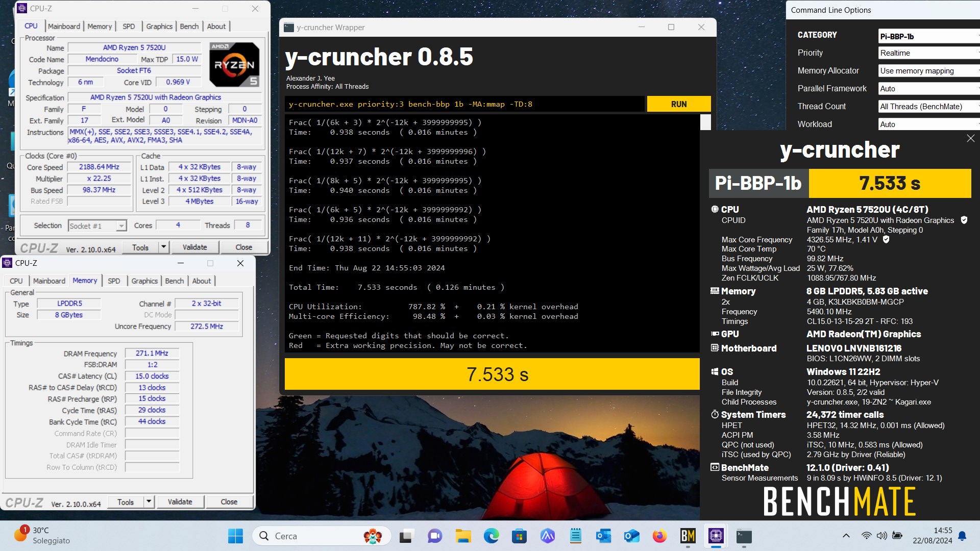The height and width of the screenshot is (551, 980).
Task: Click Tools button in upper CPU-Z window
Action: (x=140, y=247)
